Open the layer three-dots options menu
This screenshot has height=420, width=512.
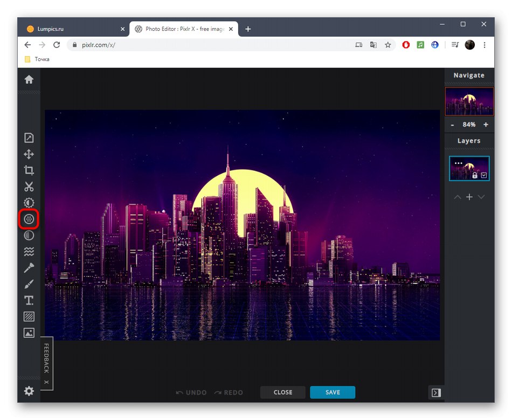tap(458, 163)
